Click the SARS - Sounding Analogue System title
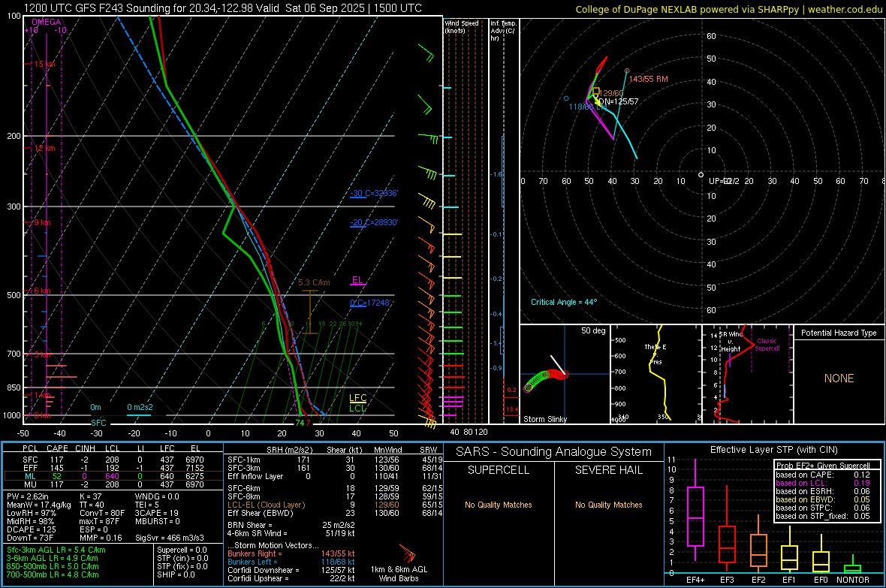 tap(554, 452)
